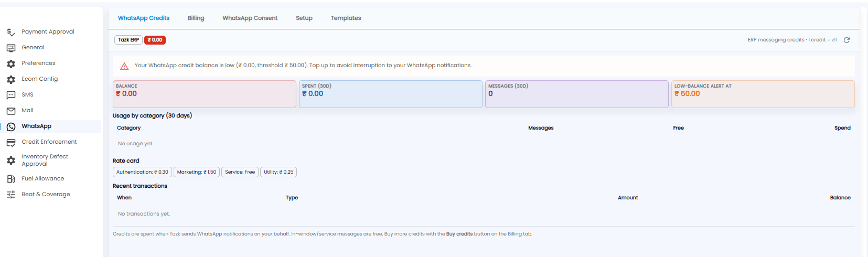Click the Free column header
The image size is (868, 257).
pos(679,128)
